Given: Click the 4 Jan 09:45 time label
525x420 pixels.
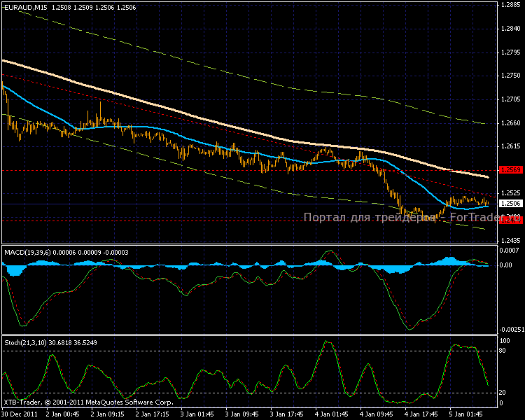Looking at the screenshot, I should (377, 414).
